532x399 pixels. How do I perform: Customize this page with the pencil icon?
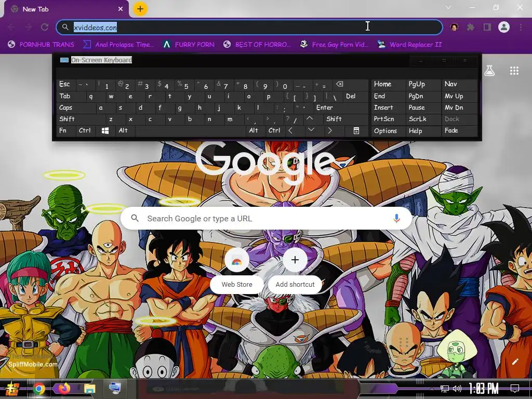pyautogui.click(x=515, y=362)
